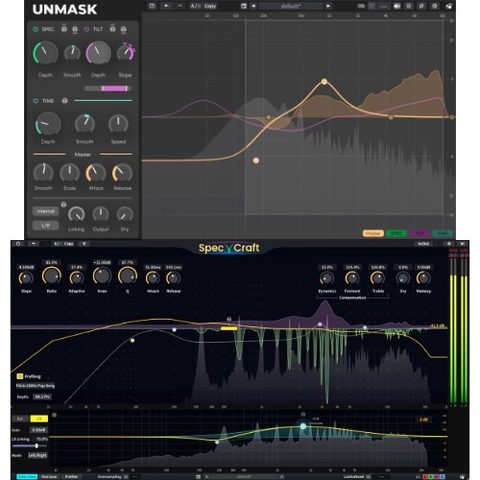Click the SpecCraft Copy button
The image size is (480, 480).
[x=69, y=244]
